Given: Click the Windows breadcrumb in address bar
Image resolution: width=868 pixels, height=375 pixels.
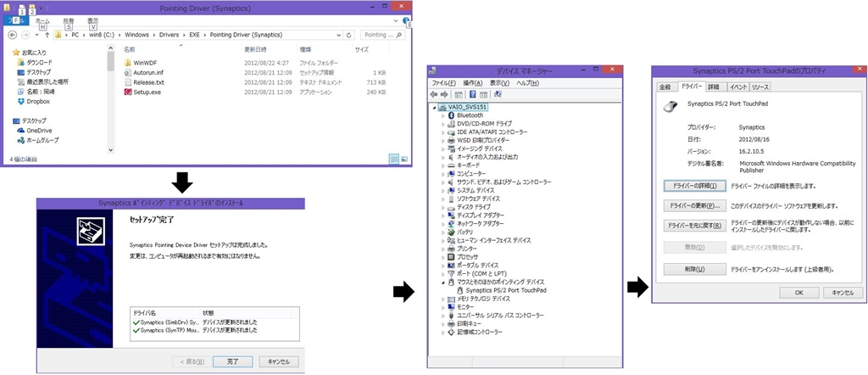Looking at the screenshot, I should 136,35.
